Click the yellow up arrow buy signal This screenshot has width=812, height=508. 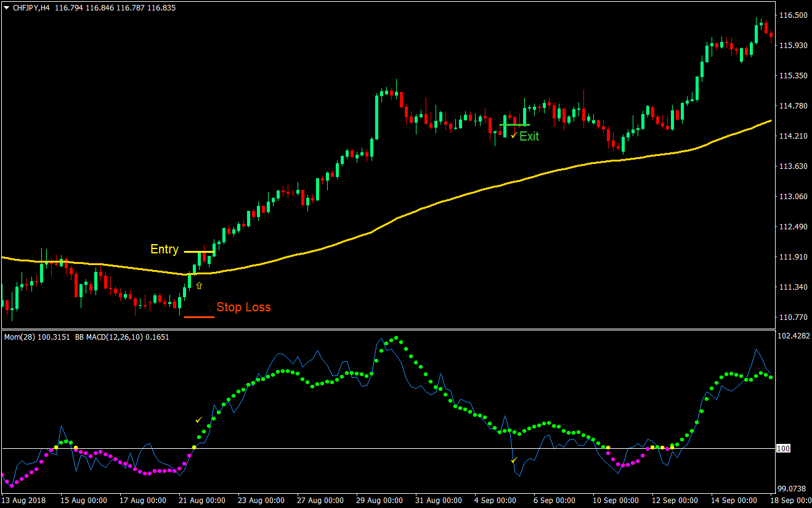[x=199, y=285]
